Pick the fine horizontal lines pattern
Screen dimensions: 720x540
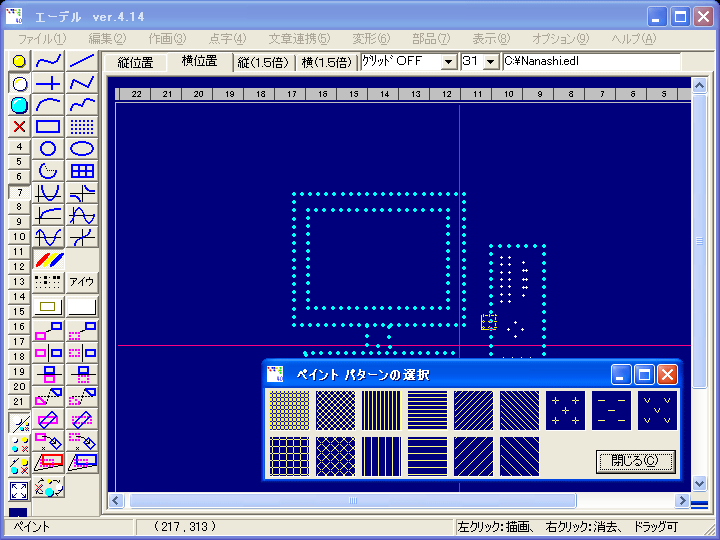coord(427,410)
